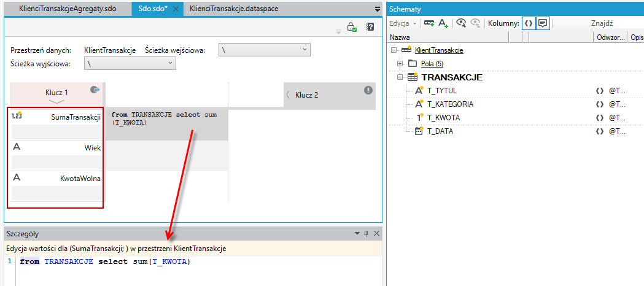
Task: Switch to KlienciTransakcjeAgregaty.sdo tab
Action: point(68,9)
